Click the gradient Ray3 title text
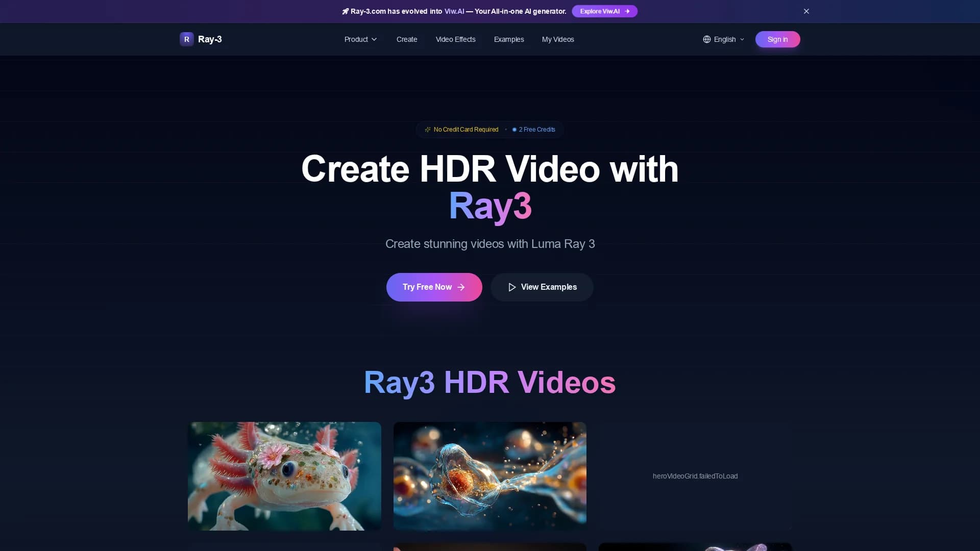Image resolution: width=980 pixels, height=551 pixels. [x=490, y=206]
